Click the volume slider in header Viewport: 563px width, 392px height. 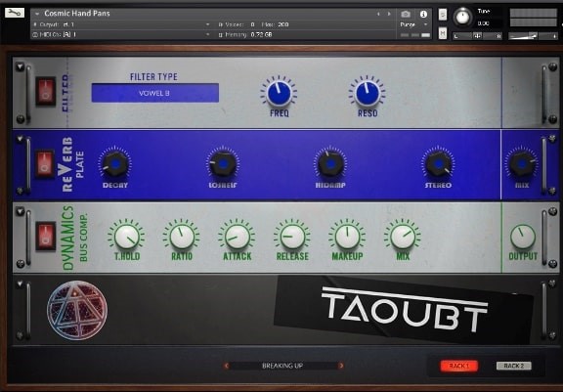coord(533,36)
